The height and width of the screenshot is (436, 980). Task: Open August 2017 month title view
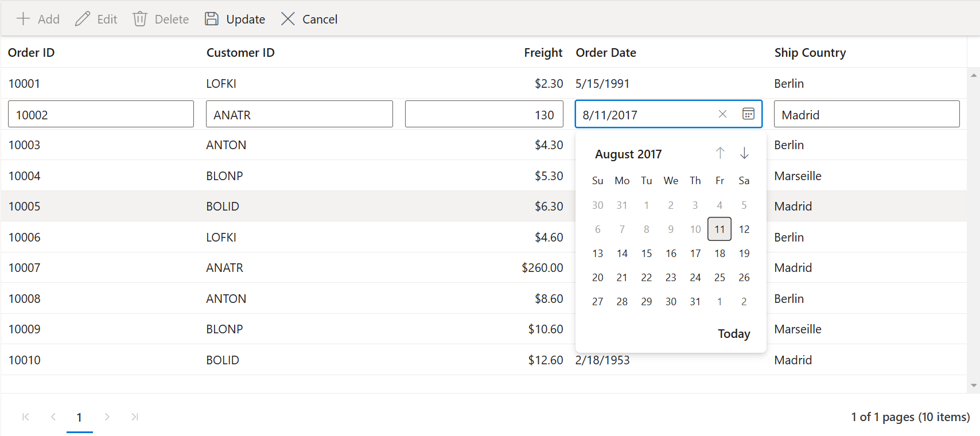(x=628, y=154)
